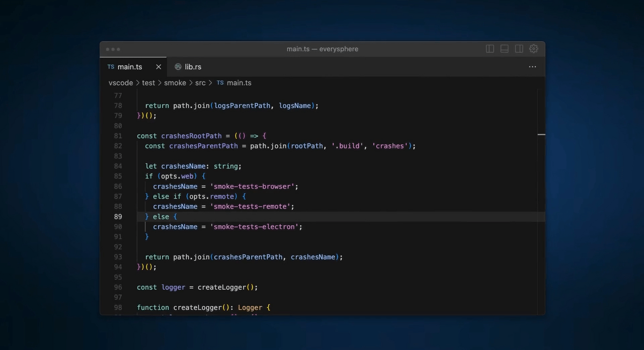644x350 pixels.
Task: Open the editor More Actions ellipsis
Action: click(532, 67)
